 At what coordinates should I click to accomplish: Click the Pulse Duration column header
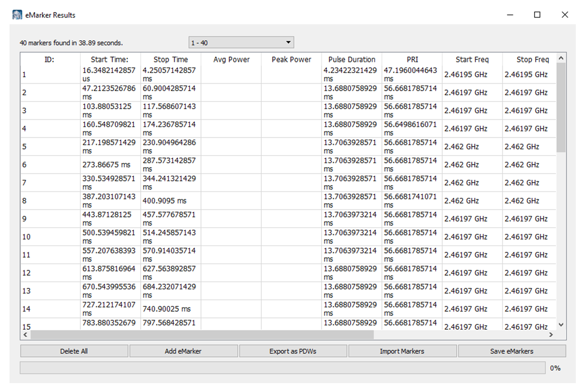click(352, 60)
